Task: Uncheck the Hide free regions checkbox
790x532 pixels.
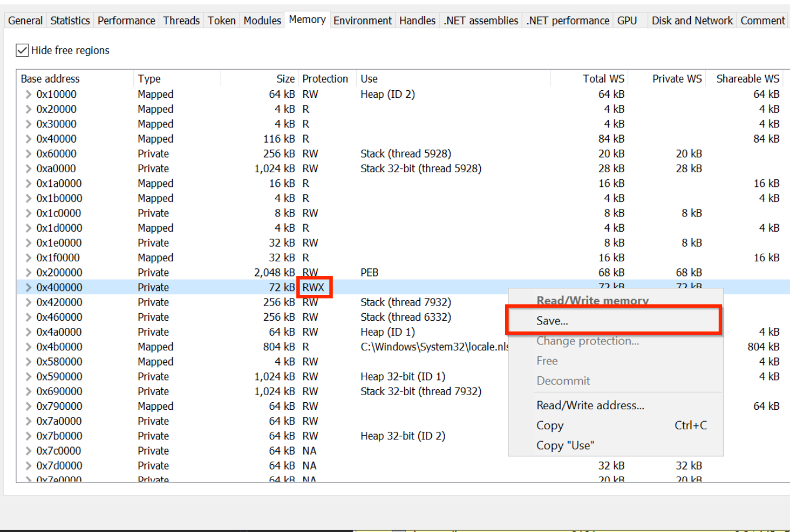Action: (x=22, y=50)
